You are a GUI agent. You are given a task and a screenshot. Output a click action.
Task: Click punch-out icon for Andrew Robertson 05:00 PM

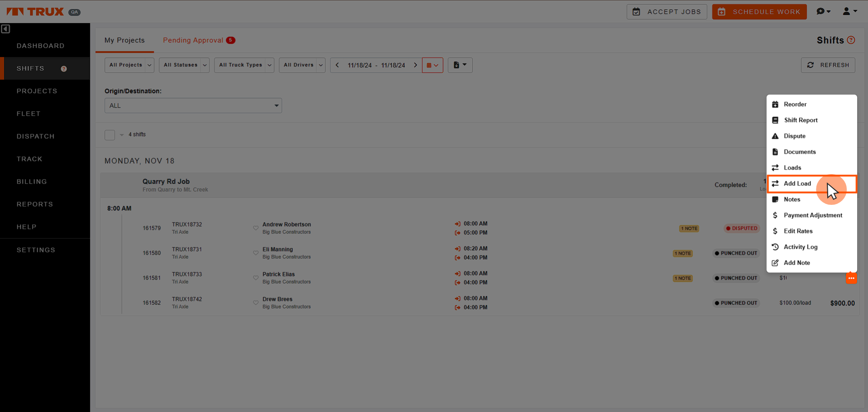pos(457,233)
